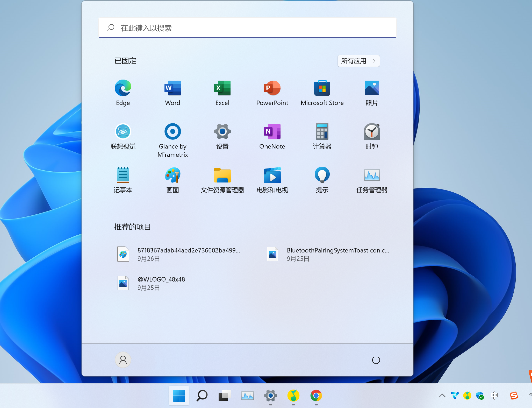Click the Start menu search box
The height and width of the screenshot is (408, 532).
[x=247, y=28]
